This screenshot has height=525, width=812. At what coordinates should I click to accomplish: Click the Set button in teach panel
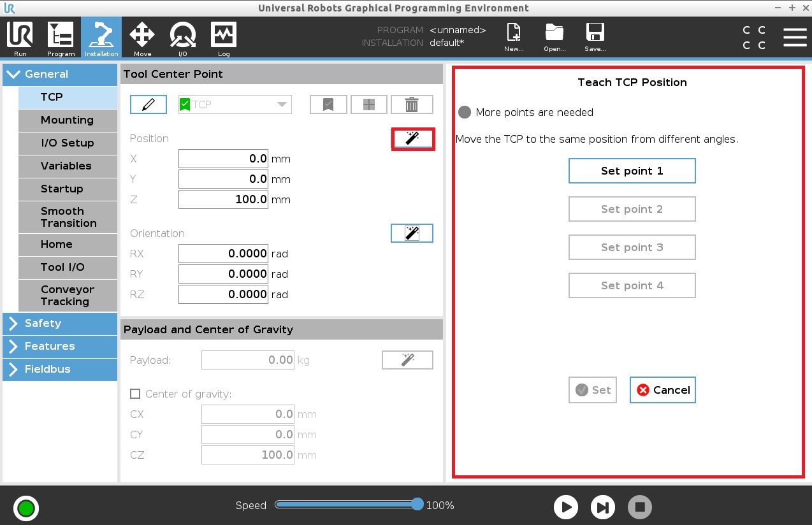coord(593,390)
